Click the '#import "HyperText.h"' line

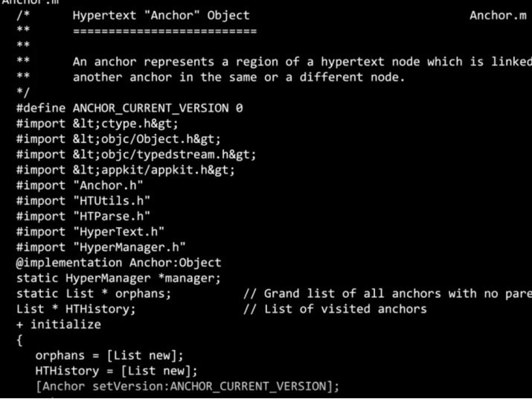pos(90,232)
